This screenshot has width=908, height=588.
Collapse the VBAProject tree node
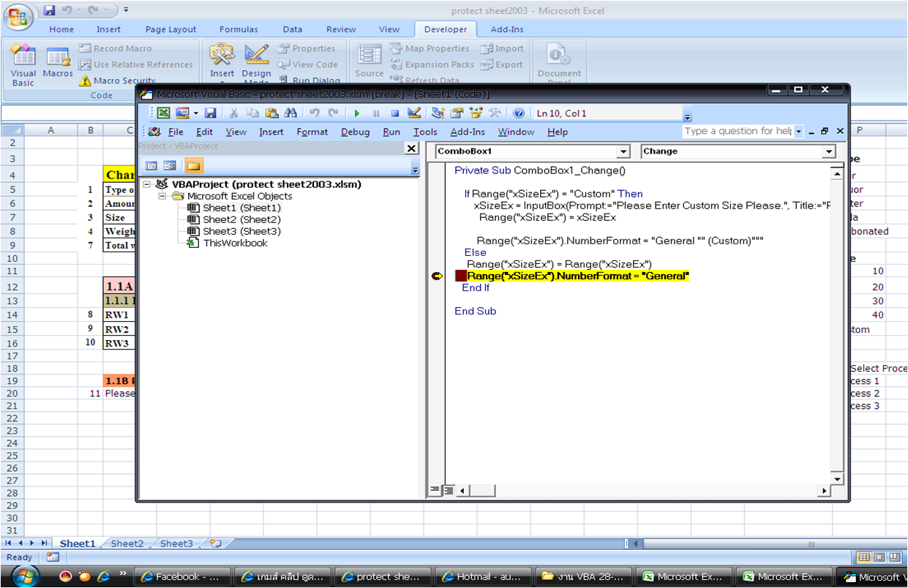tap(148, 184)
